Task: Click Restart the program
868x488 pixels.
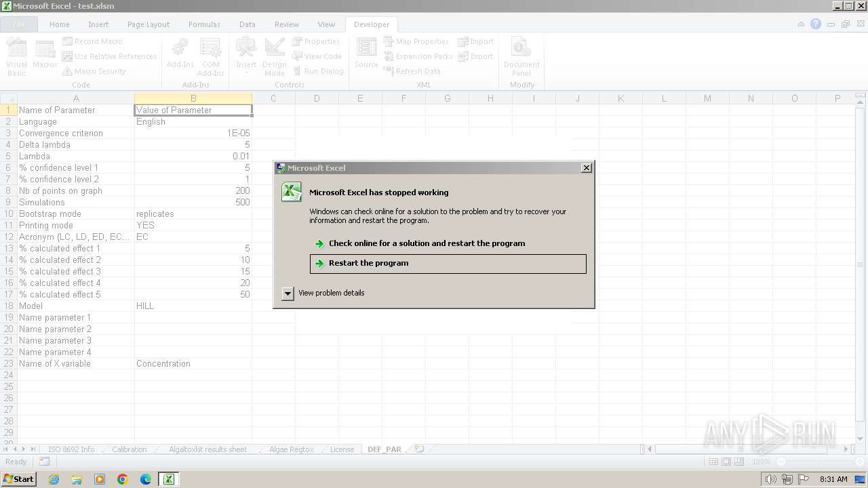Action: (448, 264)
